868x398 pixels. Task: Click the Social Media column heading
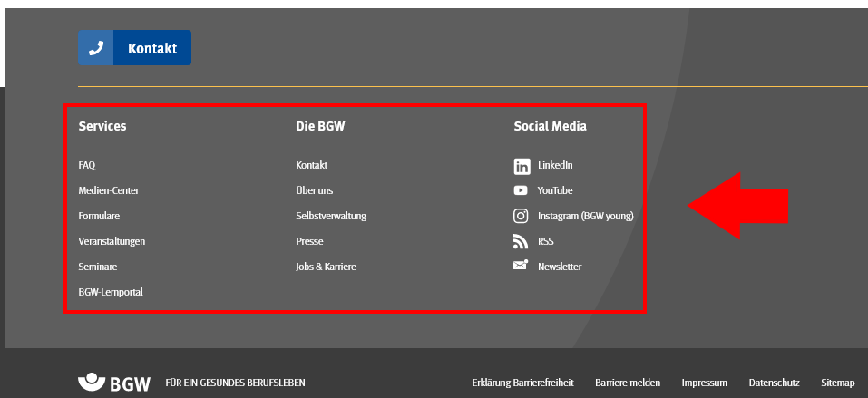click(x=551, y=126)
